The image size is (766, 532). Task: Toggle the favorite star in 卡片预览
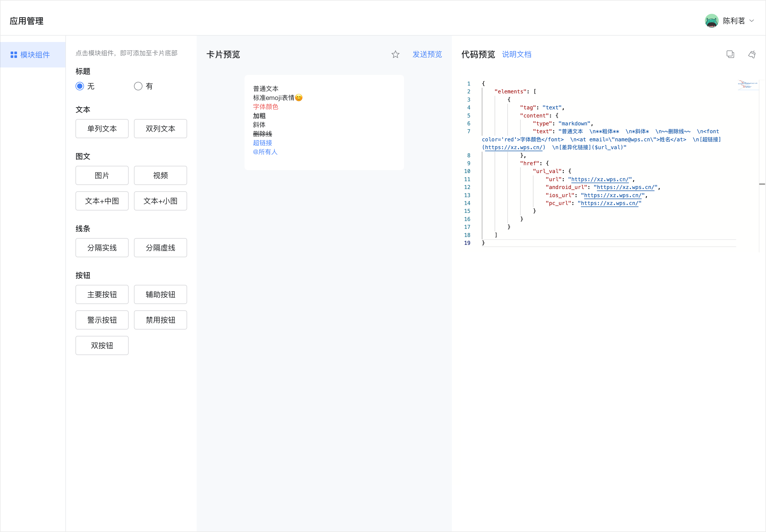(395, 54)
